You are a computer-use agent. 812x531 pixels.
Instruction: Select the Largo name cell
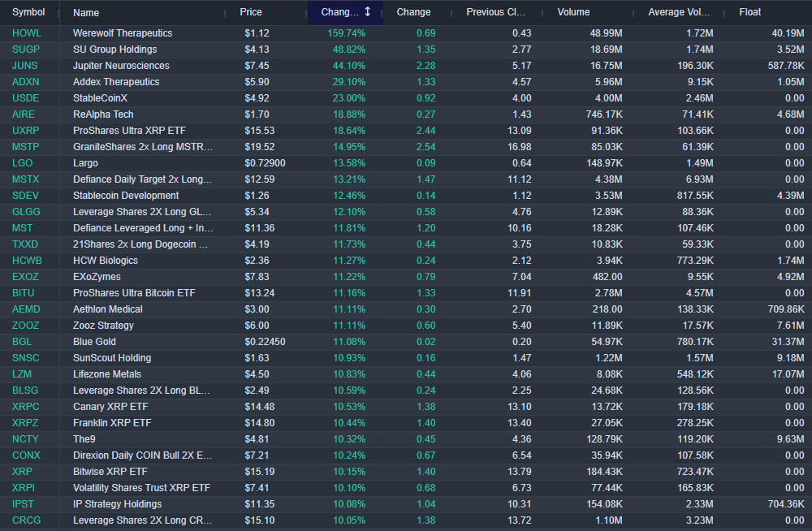click(85, 163)
